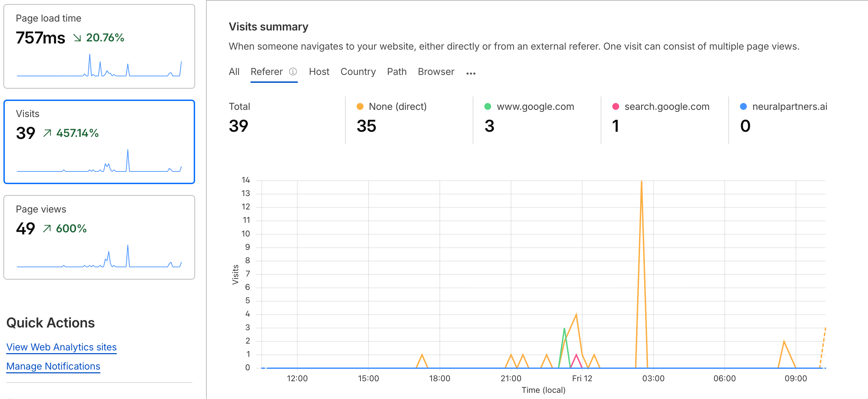The width and height of the screenshot is (868, 399).
Task: Select the Page views metric card
Action: coord(99,236)
